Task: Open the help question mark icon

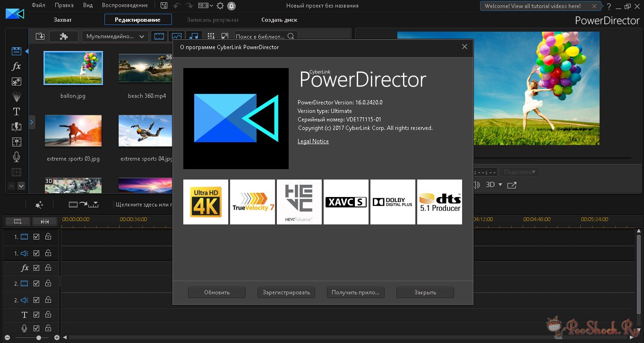Action: tap(610, 6)
